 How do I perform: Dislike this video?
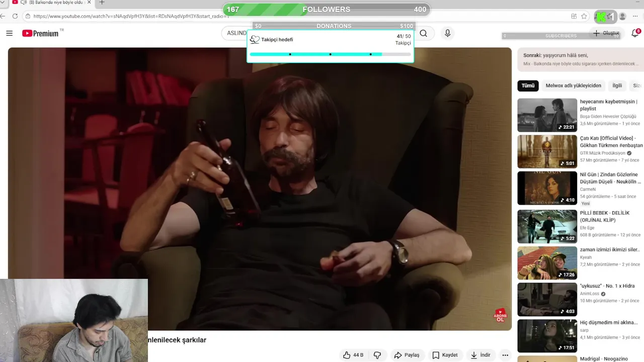click(377, 355)
